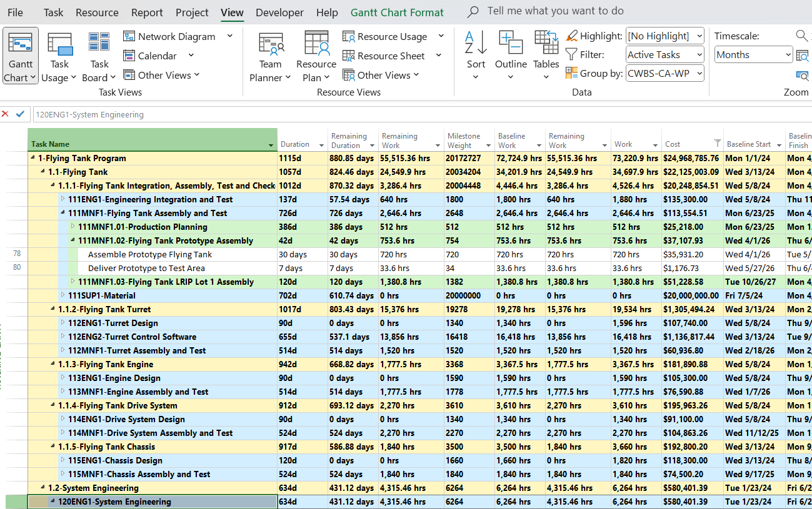
Task: Open Resource Usage dropdown arrow
Action: 441,36
